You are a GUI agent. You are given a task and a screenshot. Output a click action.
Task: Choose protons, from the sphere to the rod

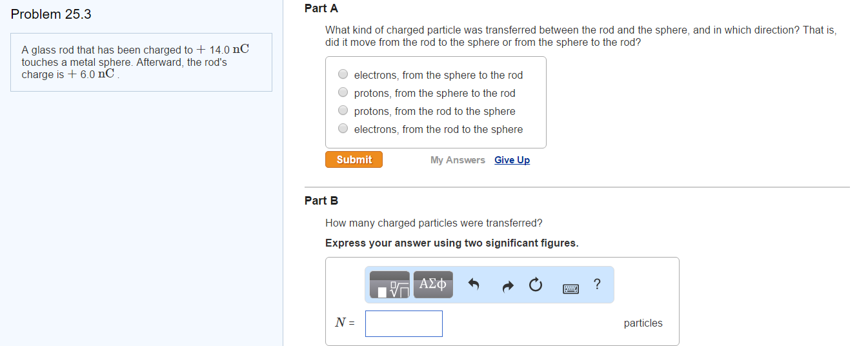pyautogui.click(x=343, y=93)
